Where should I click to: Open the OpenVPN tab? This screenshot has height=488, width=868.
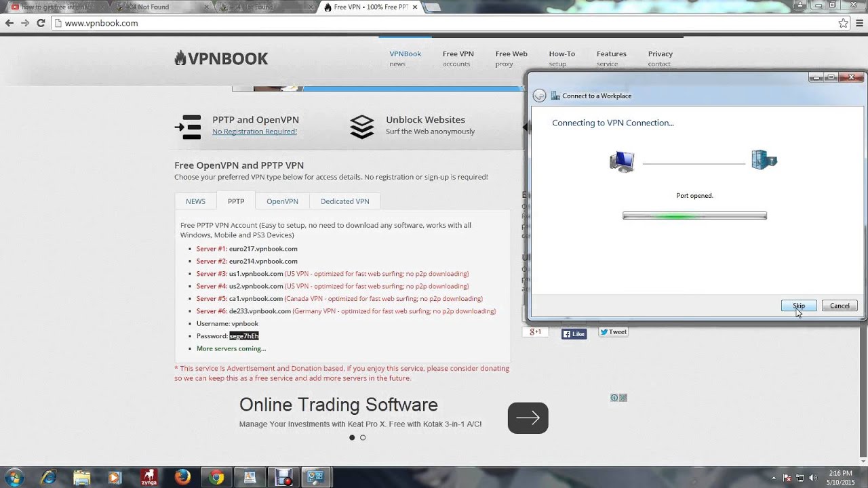coord(282,201)
